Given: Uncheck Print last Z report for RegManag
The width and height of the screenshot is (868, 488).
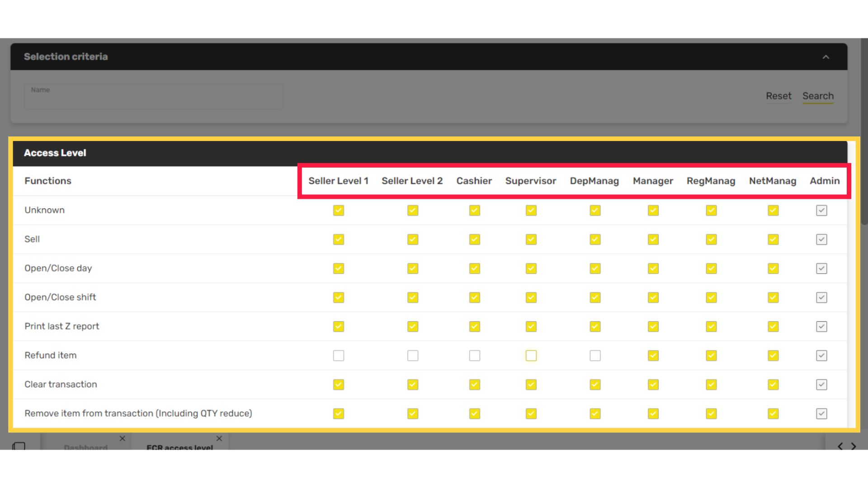Looking at the screenshot, I should 711,326.
